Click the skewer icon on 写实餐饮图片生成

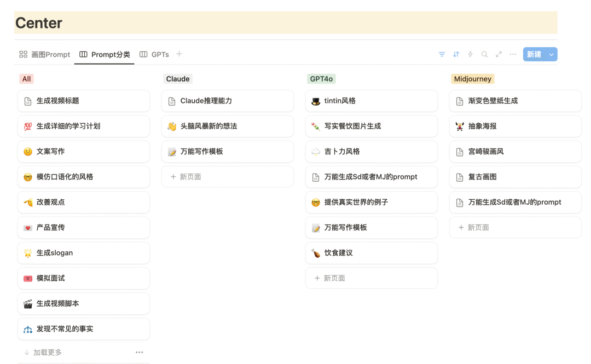tap(316, 126)
